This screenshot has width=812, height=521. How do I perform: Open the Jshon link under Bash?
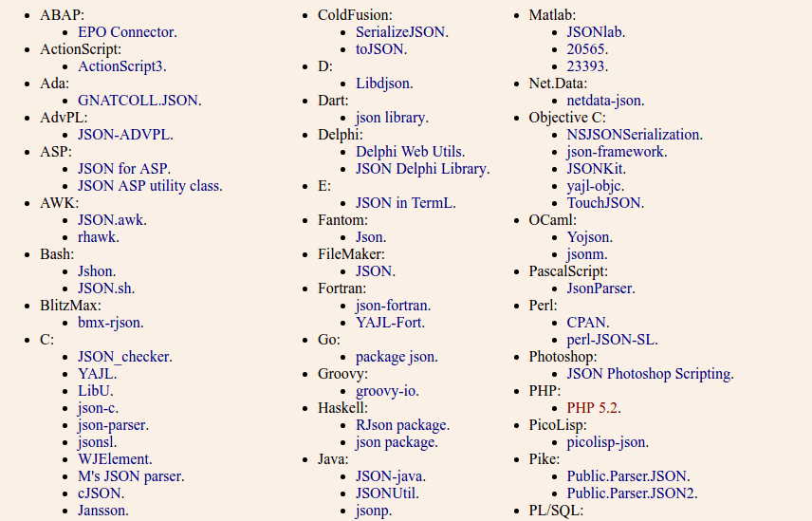click(95, 271)
